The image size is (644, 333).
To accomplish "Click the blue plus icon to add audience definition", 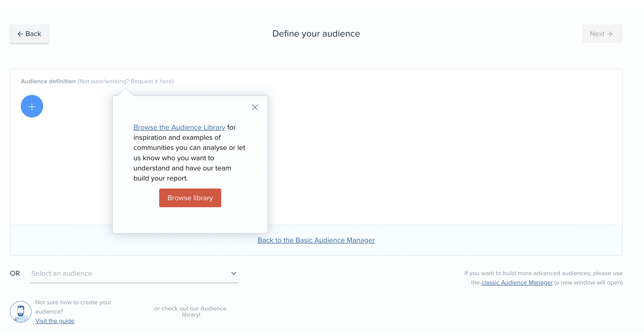I will [x=32, y=106].
